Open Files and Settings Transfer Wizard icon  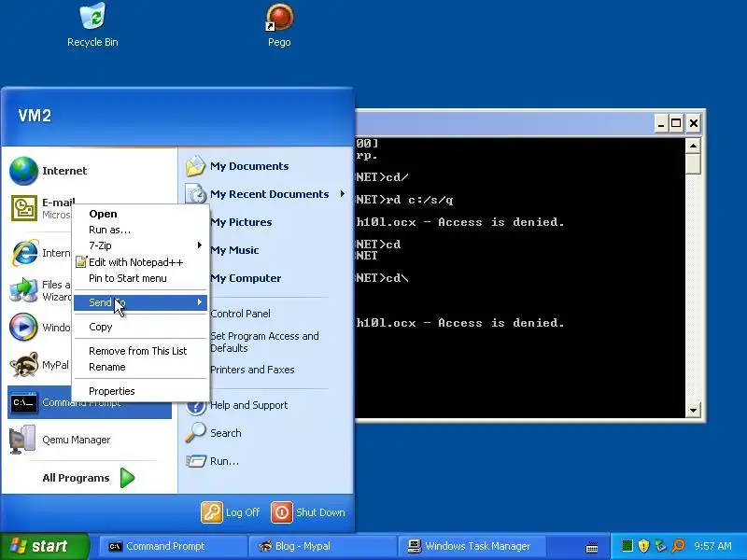click(23, 290)
